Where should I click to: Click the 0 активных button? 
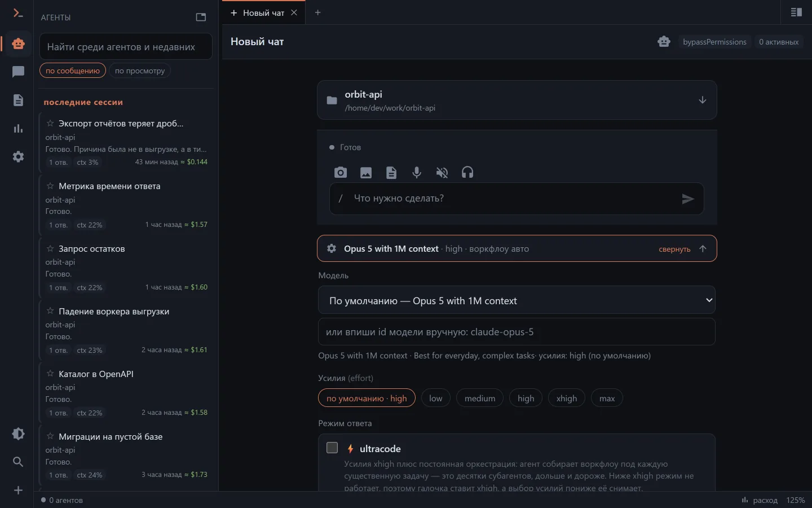[x=779, y=42]
